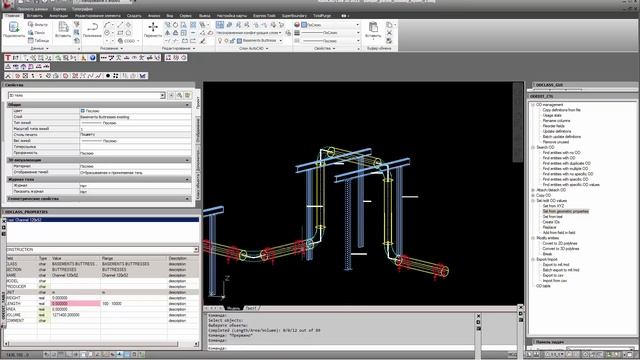
Task: Expand the Data (Данные) ribbon panel
Action: click(x=39, y=48)
